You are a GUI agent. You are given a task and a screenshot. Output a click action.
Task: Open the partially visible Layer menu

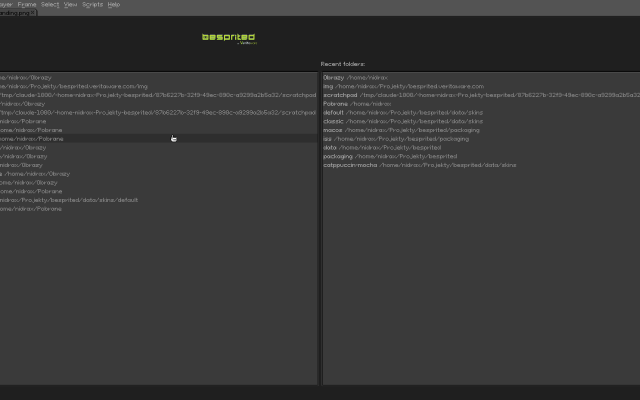pos(6,4)
